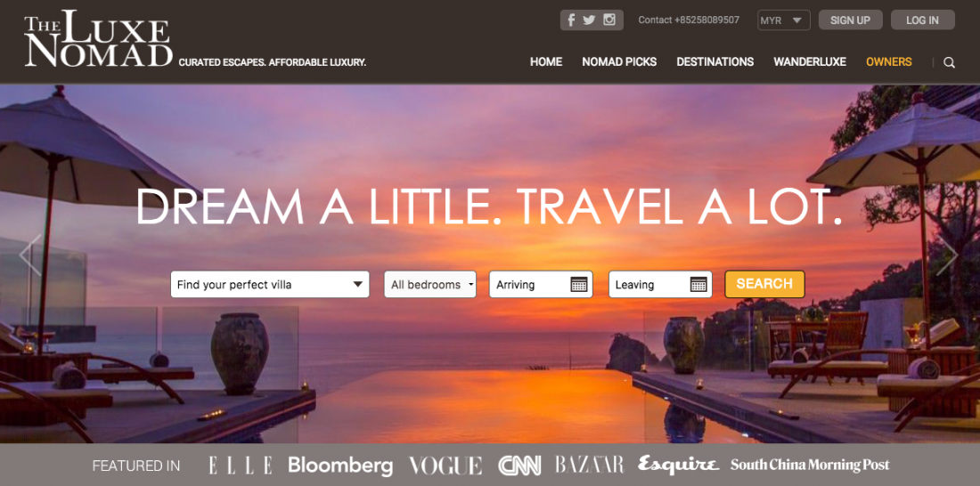
Task: Advance slideshow with right arrow
Action: point(947,255)
